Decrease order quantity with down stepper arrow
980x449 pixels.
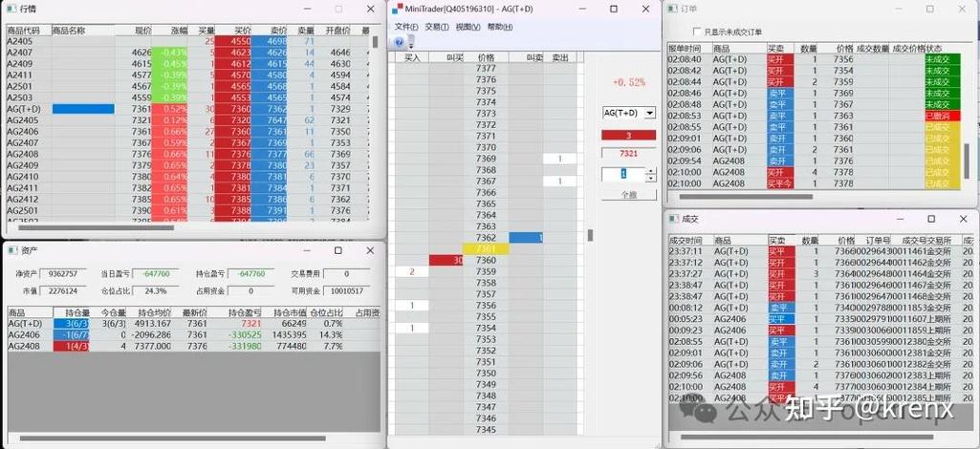pyautogui.click(x=651, y=179)
